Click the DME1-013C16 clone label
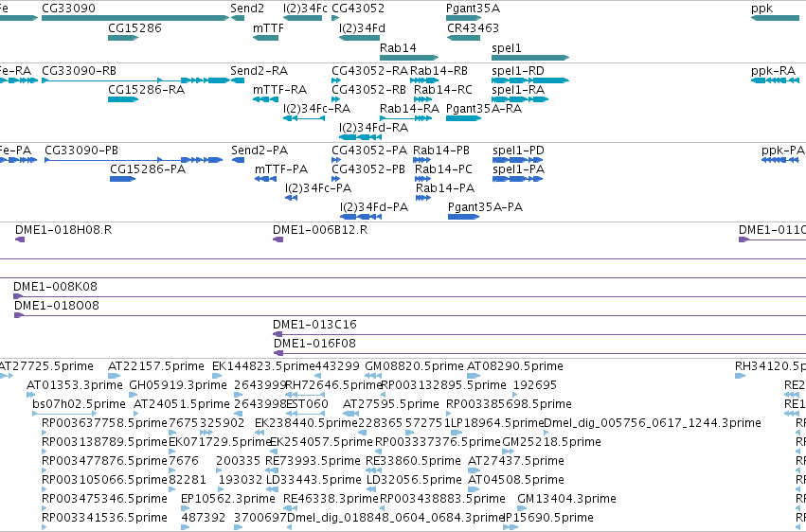 point(314,325)
